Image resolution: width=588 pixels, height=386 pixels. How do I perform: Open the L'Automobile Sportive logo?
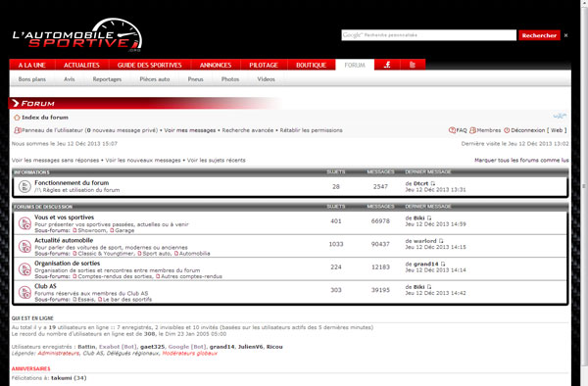pyautogui.click(x=77, y=35)
